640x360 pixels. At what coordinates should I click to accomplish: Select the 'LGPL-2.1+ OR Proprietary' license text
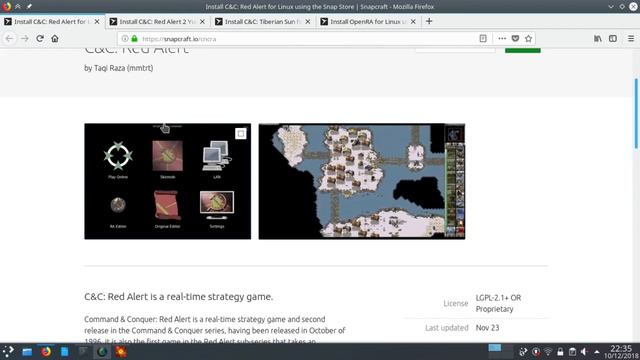498,303
